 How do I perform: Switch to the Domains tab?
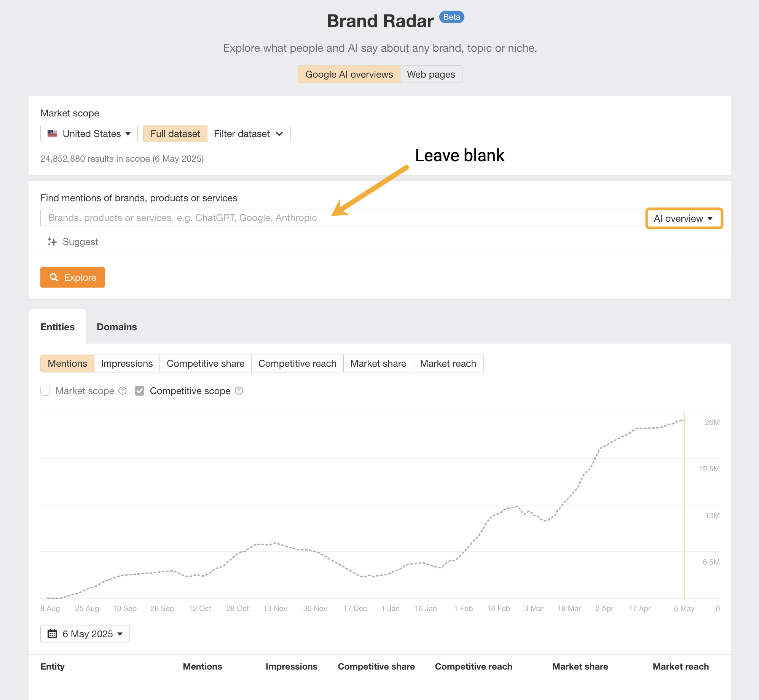[116, 327]
